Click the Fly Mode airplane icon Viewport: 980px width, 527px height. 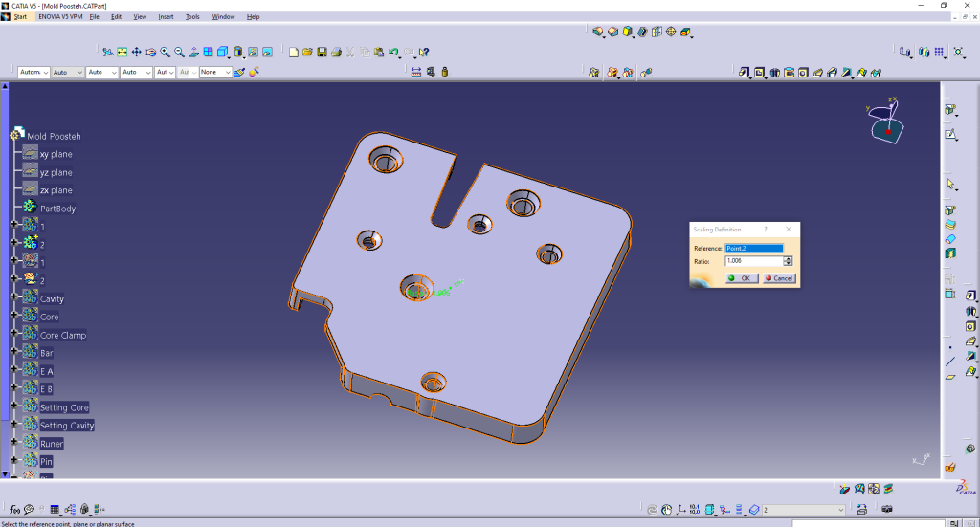[x=107, y=53]
